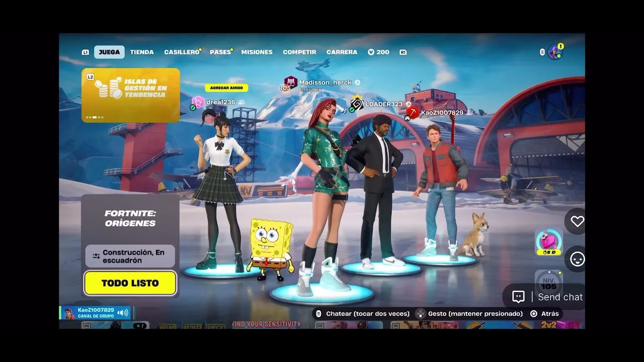Image resolution: width=644 pixels, height=362 pixels.
Task: Open the FORTNITE: ORÍGENES game mode panel
Action: (x=130, y=219)
